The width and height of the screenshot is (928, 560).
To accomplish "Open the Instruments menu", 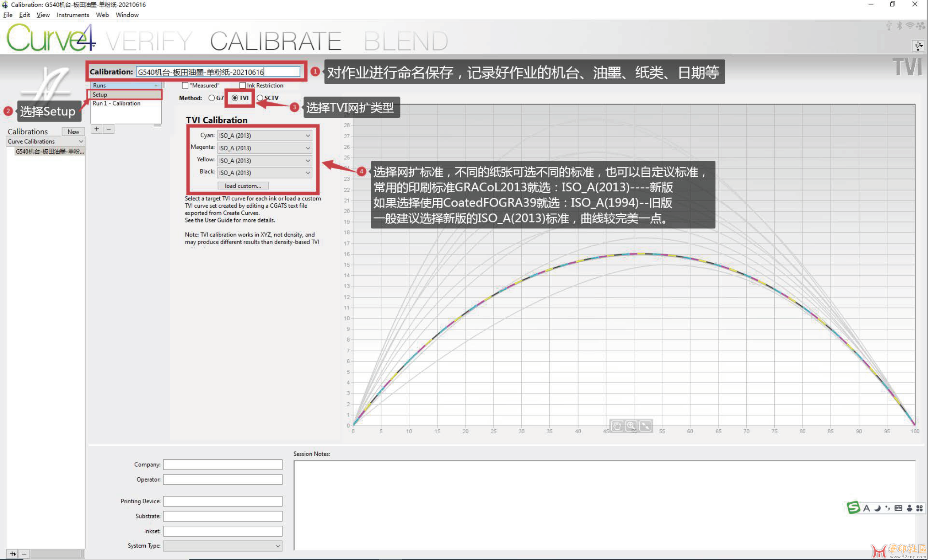I will pos(73,15).
